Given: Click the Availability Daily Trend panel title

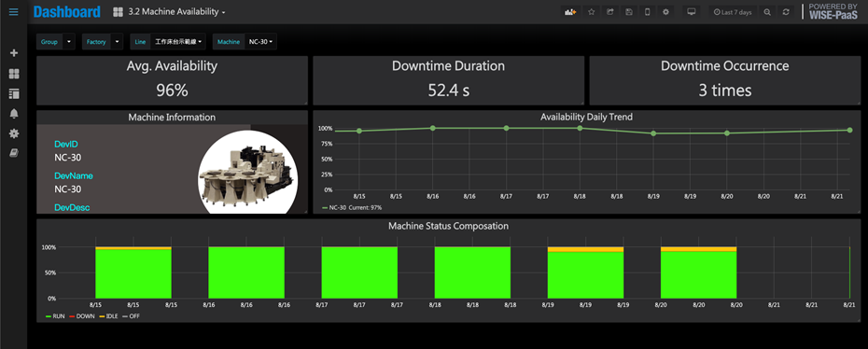Looking at the screenshot, I should (586, 118).
